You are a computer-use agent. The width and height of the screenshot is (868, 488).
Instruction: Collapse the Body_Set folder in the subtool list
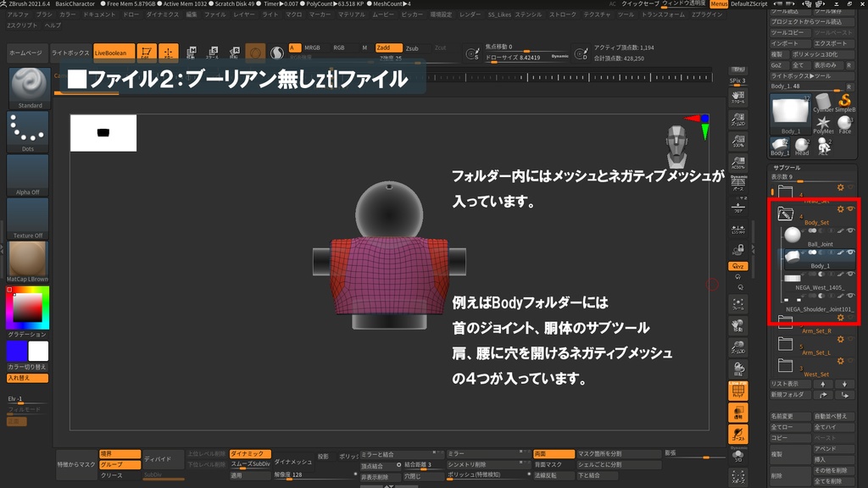pos(786,213)
